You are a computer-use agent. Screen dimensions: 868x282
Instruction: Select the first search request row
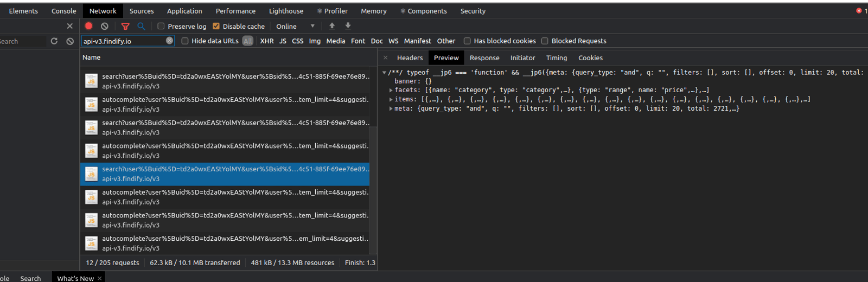click(x=225, y=81)
